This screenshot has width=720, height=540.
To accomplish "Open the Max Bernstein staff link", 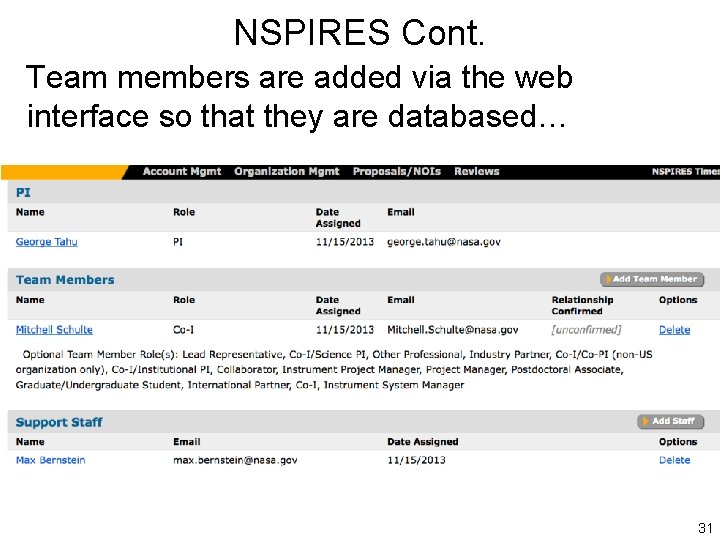I will point(51,460).
